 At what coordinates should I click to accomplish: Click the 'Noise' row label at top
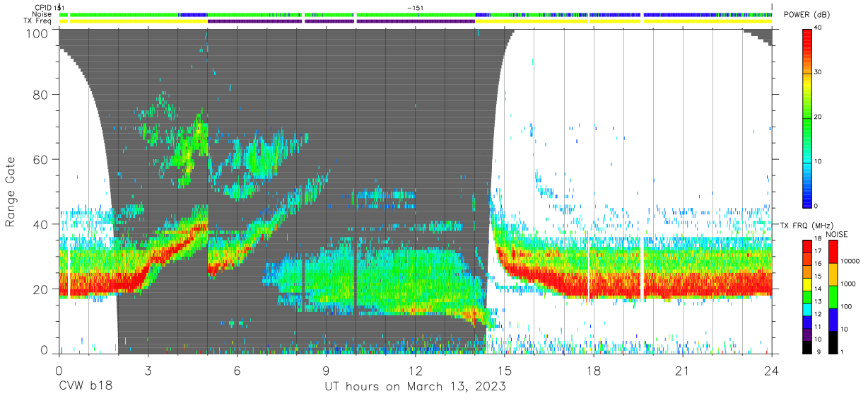pyautogui.click(x=42, y=14)
